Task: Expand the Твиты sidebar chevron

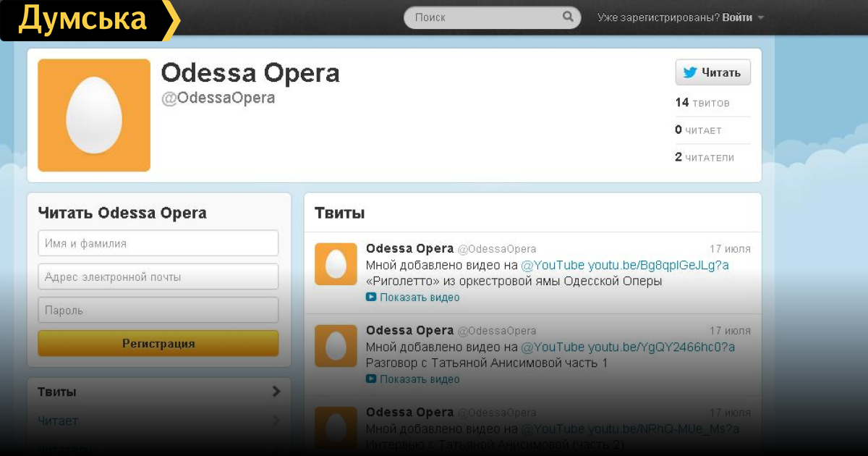Action: [276, 392]
